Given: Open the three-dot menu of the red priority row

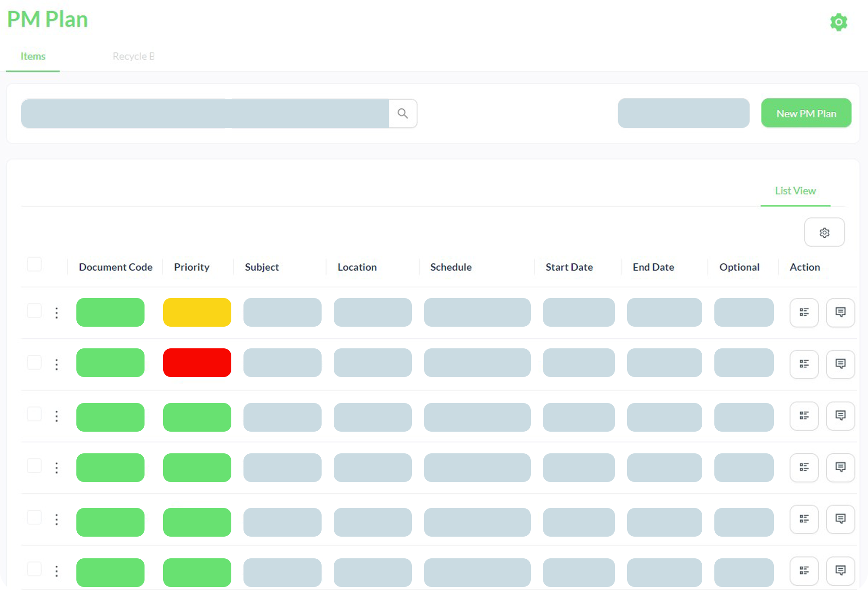Looking at the screenshot, I should (x=56, y=364).
